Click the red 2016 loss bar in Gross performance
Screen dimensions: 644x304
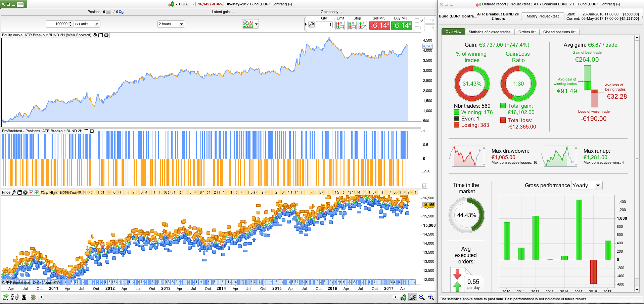pos(593,272)
